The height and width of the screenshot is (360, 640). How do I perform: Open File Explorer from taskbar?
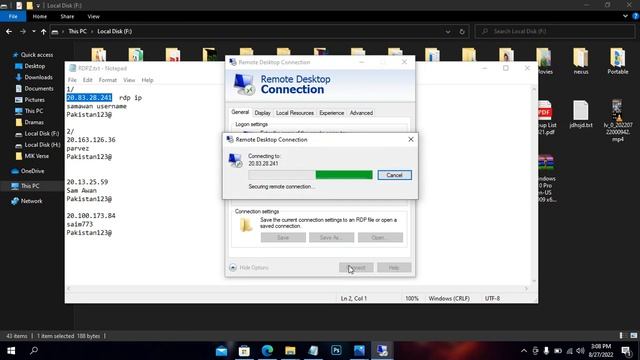pyautogui.click(x=290, y=351)
